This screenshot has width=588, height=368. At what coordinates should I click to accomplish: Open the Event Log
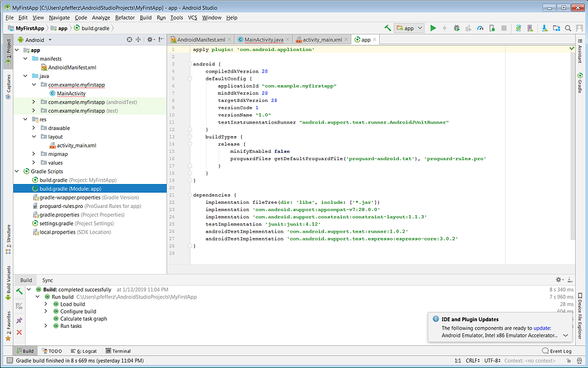[x=557, y=351]
